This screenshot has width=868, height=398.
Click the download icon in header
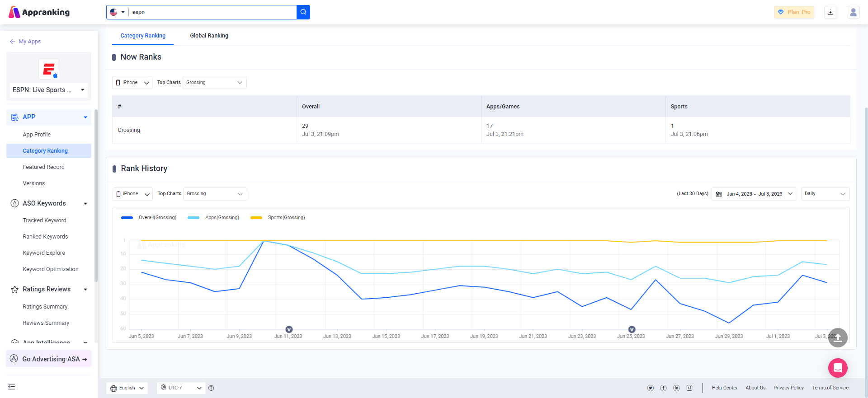point(830,12)
